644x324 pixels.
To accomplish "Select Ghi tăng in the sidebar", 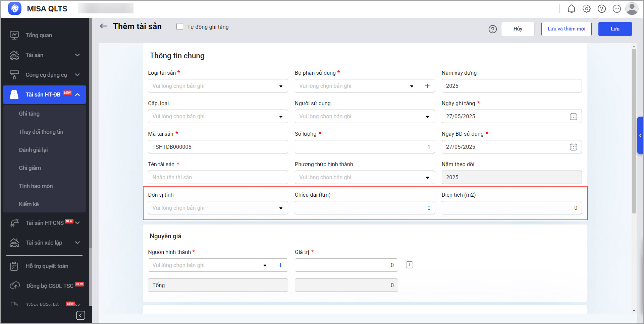I will click(x=29, y=114).
